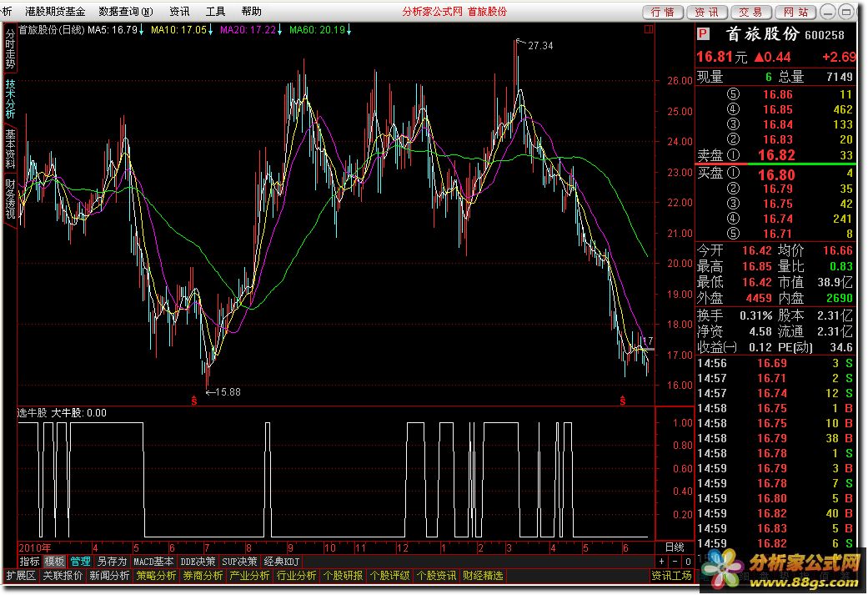
Task: Open the 产业分析 tab
Action: click(249, 576)
